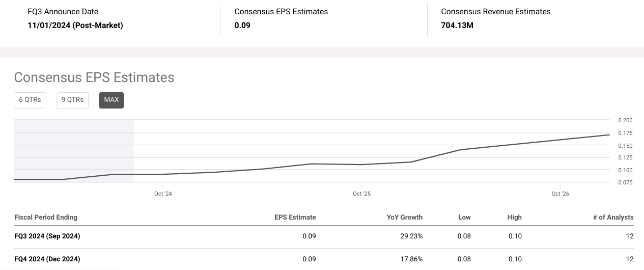Click the Fiscal Period Ending column header

[x=46, y=217]
